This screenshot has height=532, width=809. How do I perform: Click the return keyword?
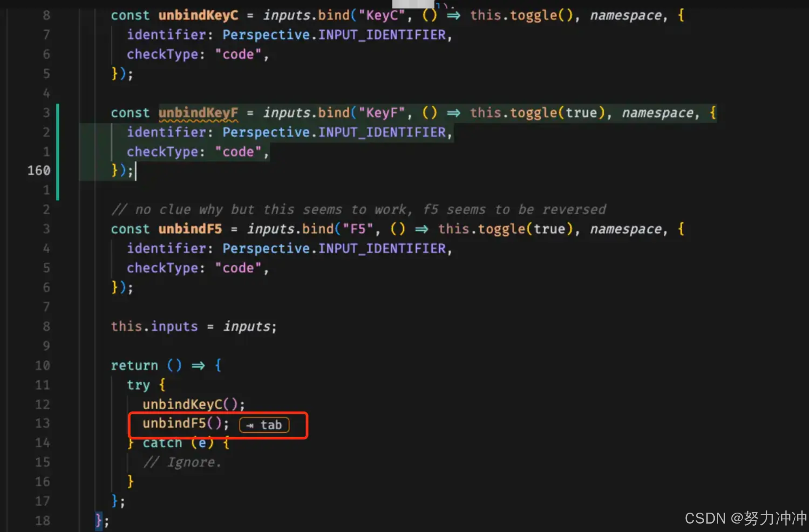134,365
